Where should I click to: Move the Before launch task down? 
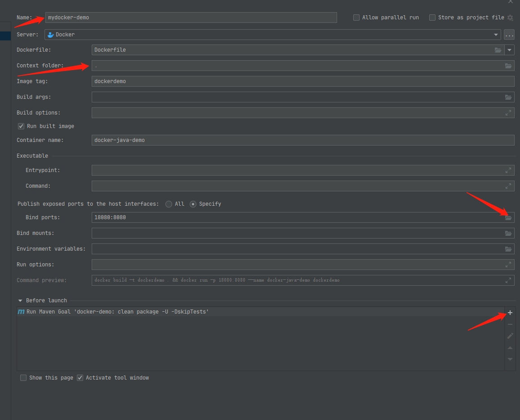point(510,359)
